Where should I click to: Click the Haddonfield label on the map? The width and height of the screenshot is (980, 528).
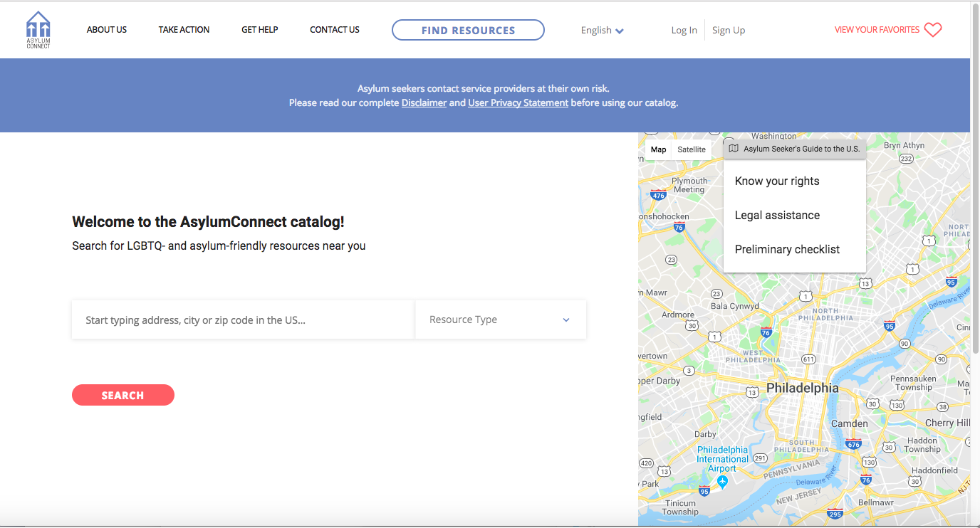[x=935, y=470]
